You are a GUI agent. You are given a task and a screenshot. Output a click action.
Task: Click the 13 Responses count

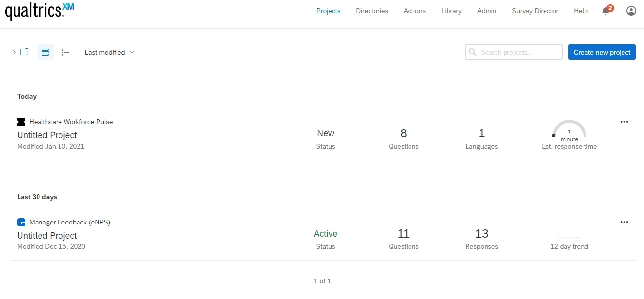482,234
